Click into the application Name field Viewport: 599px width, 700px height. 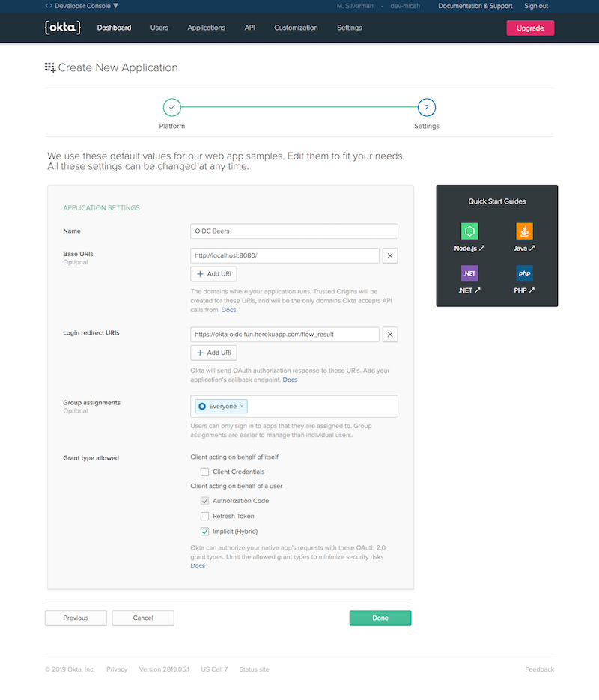click(294, 231)
